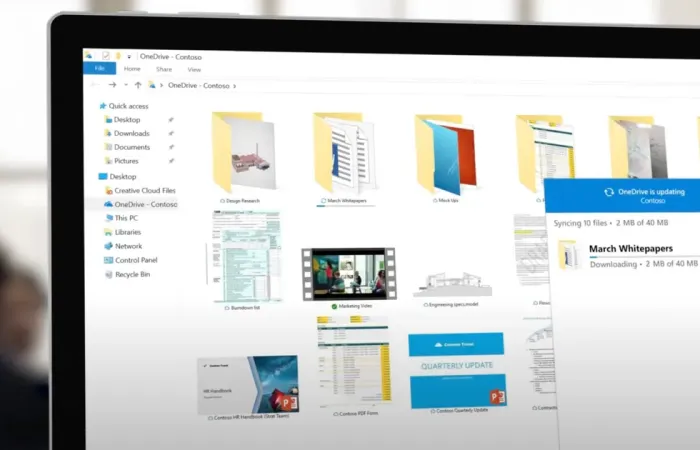Image resolution: width=700 pixels, height=450 pixels.
Task: Click the New folder icon in title bar
Action: tap(118, 56)
